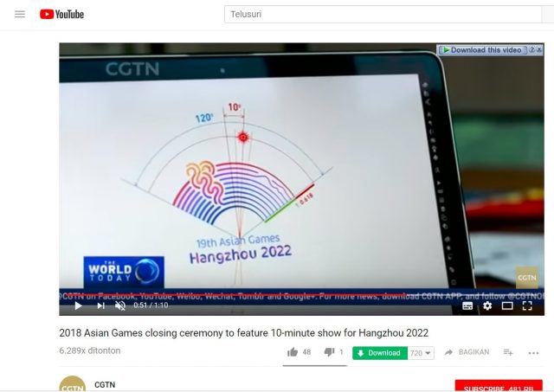Dislike the video with thumbs down
The image size is (554, 392).
[329, 352]
